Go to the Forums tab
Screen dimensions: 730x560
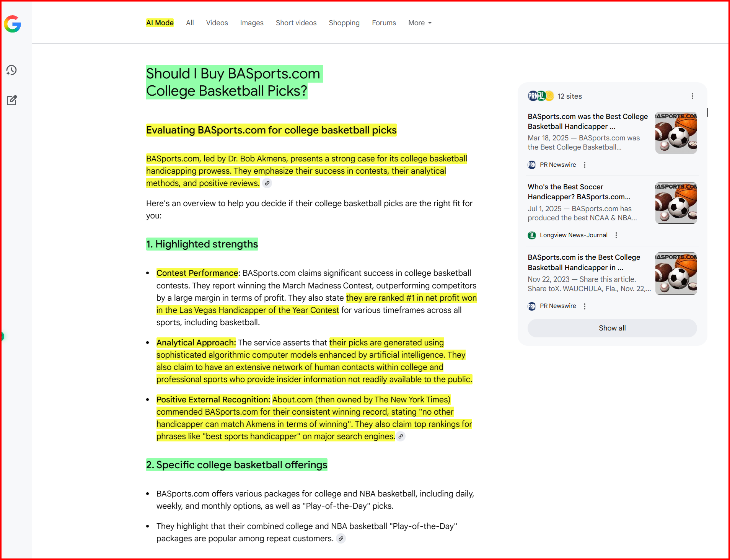(384, 23)
